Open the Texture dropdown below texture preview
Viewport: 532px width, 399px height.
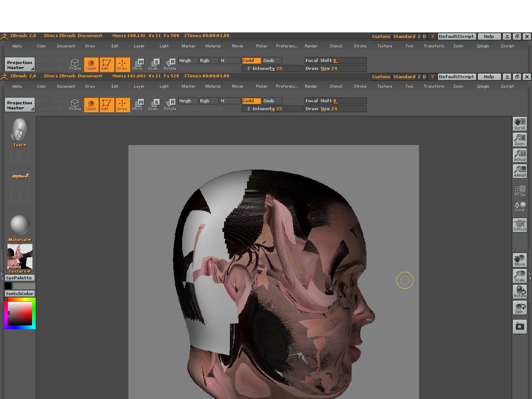click(20, 271)
